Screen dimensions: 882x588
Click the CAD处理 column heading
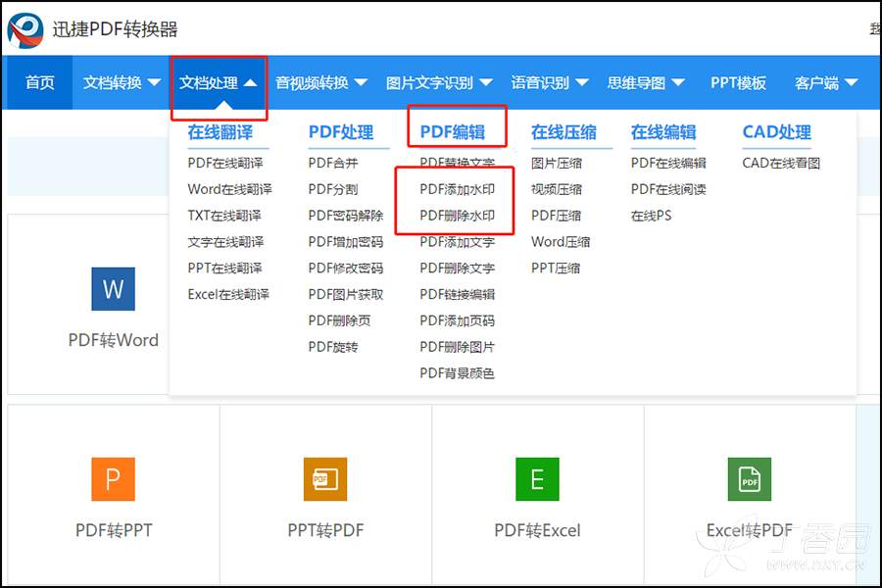(776, 132)
